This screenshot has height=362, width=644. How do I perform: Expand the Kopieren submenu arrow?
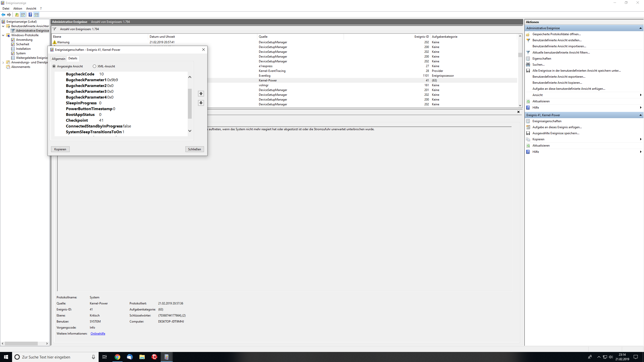(640, 139)
